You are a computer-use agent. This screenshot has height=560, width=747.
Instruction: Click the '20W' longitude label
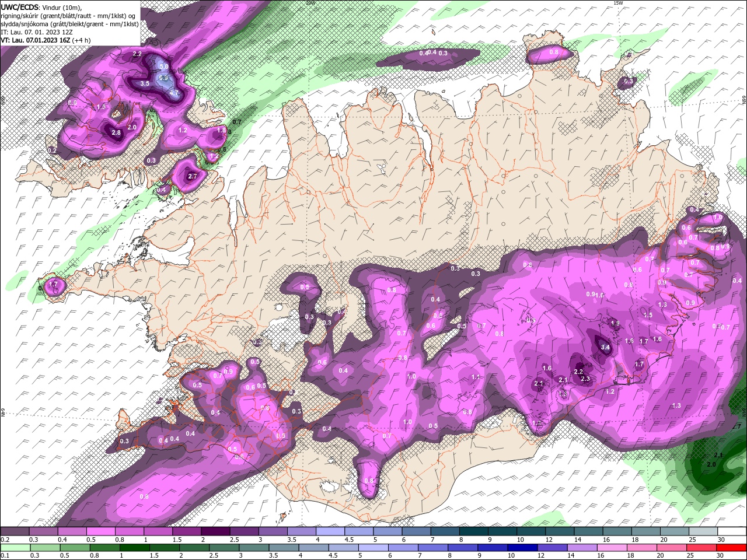tap(309, 3)
